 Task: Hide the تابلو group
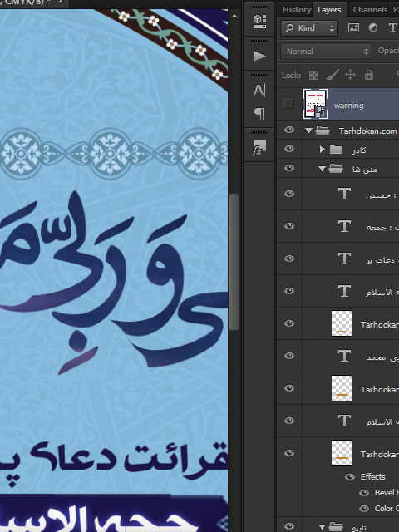click(289, 526)
